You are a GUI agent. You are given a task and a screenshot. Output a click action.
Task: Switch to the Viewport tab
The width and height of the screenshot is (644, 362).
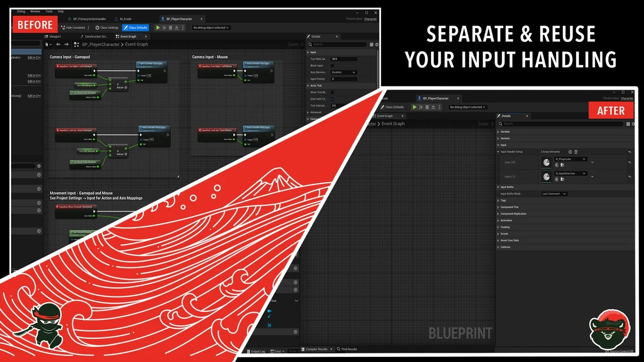(x=53, y=36)
